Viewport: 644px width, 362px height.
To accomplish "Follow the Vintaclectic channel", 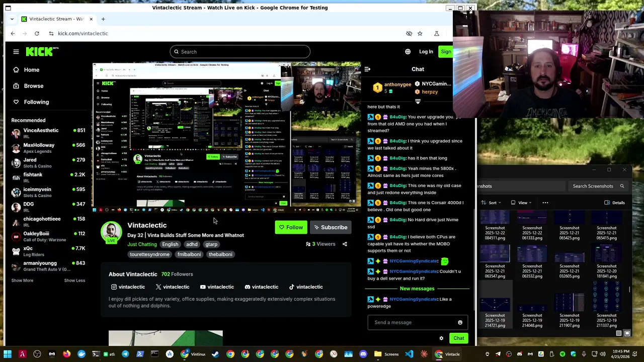I will tap(291, 227).
